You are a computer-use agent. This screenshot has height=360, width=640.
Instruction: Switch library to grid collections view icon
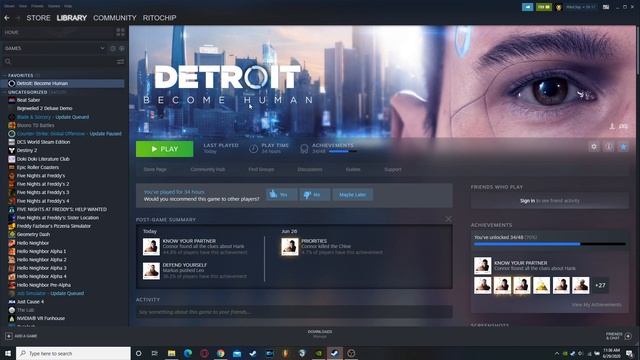tap(120, 32)
